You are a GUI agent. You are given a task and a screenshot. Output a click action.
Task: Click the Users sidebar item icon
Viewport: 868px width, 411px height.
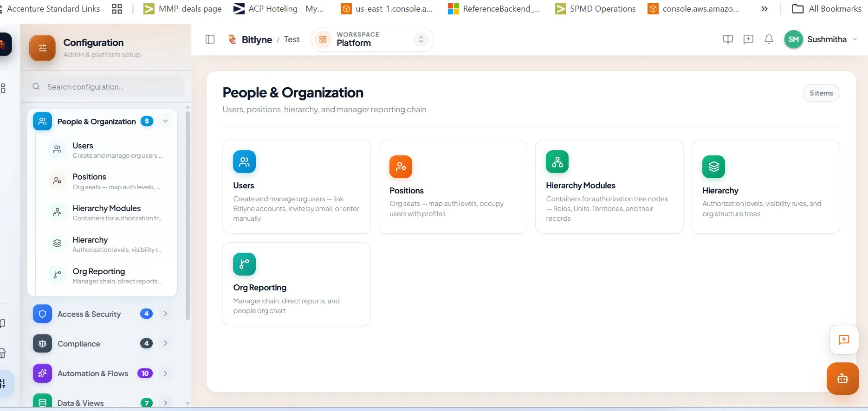[57, 149]
